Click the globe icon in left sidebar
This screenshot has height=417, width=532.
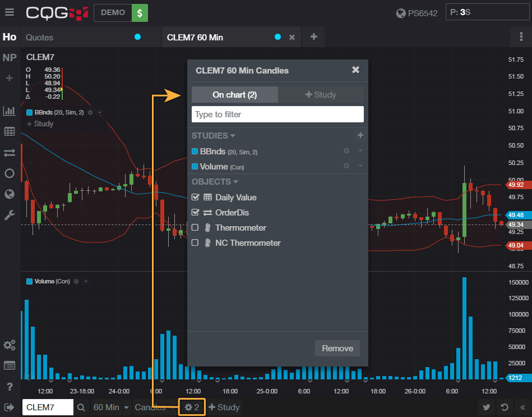click(x=9, y=194)
